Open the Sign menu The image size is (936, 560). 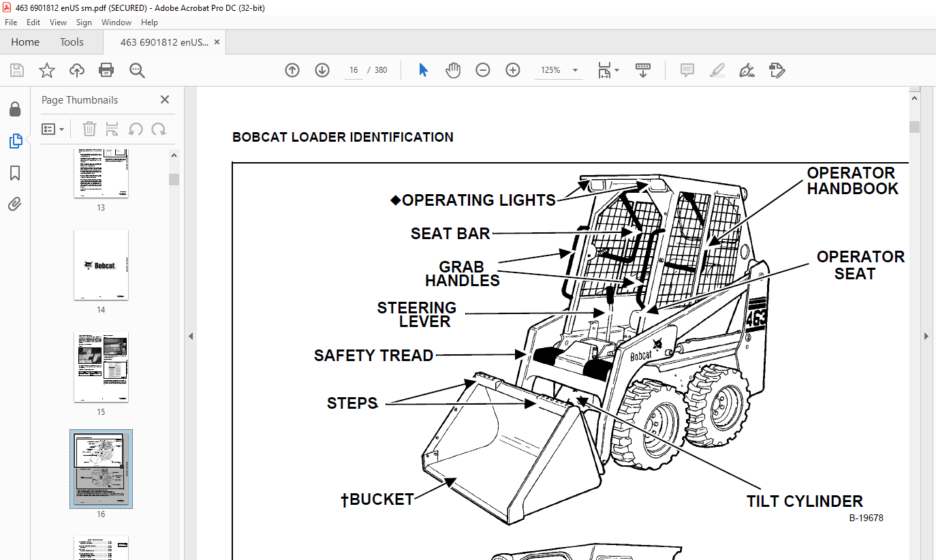tap(84, 22)
